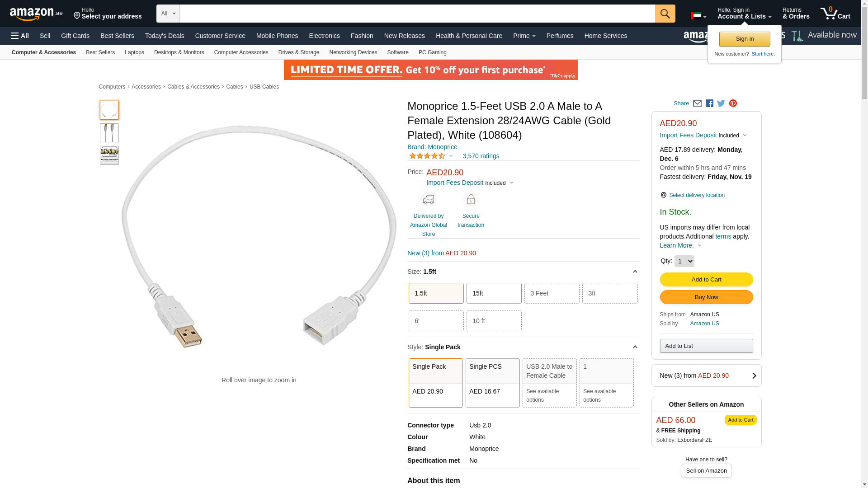The width and height of the screenshot is (868, 488).
Task: Open the search category All dropdown
Action: coord(168,14)
